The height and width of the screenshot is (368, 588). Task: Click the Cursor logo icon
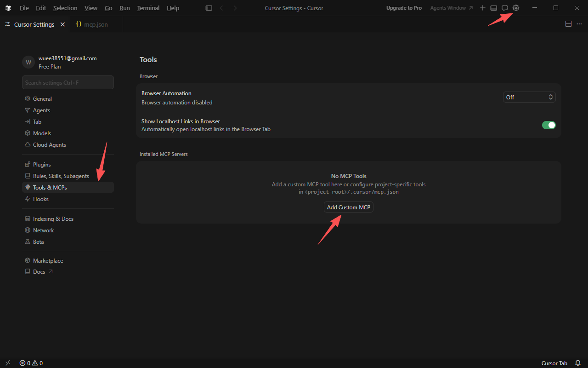(x=8, y=8)
